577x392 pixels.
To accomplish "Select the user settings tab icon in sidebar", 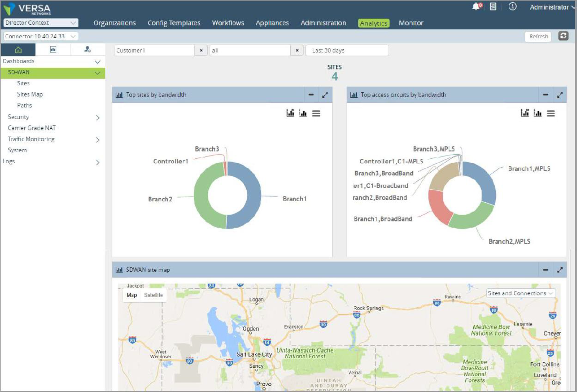I will (x=87, y=50).
